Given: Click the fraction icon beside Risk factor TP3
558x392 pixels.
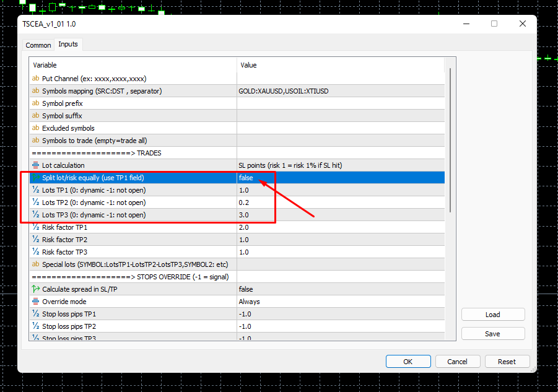Looking at the screenshot, I should pyautogui.click(x=35, y=252).
